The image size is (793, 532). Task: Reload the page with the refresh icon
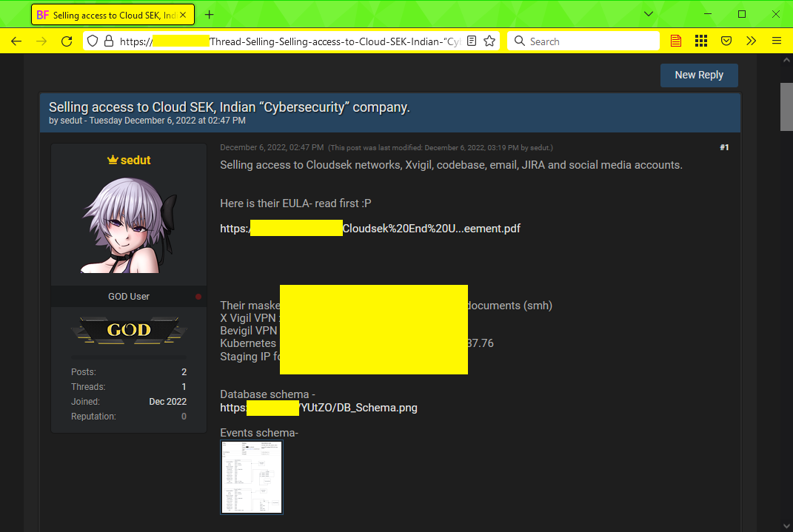pyautogui.click(x=67, y=41)
